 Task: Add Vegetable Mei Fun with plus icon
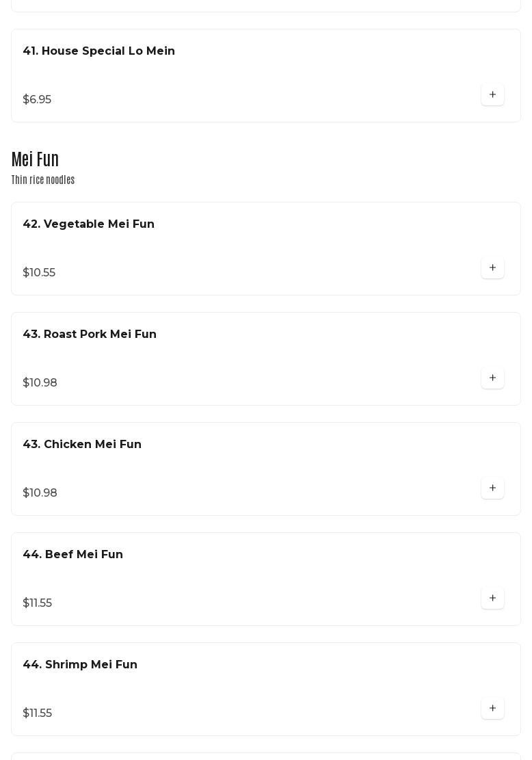tap(492, 268)
